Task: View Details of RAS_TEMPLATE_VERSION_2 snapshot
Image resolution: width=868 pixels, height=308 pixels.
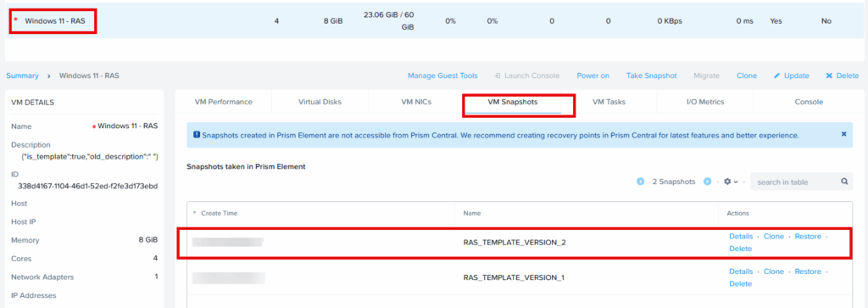Action: 741,237
